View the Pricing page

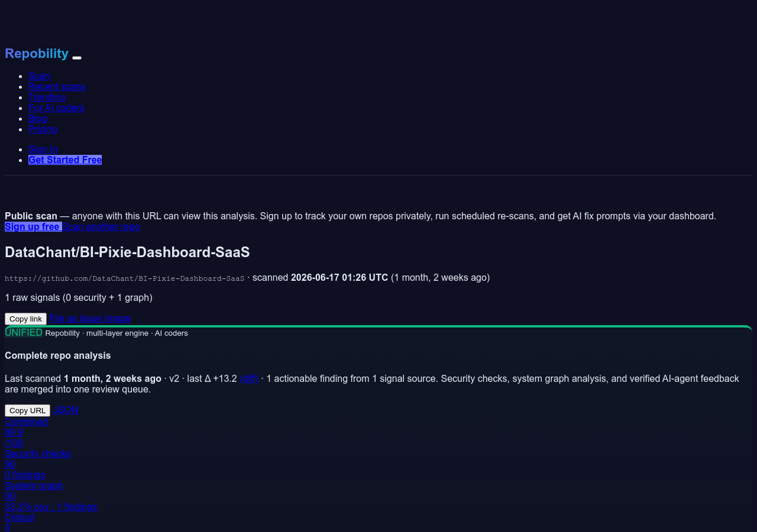click(x=43, y=129)
